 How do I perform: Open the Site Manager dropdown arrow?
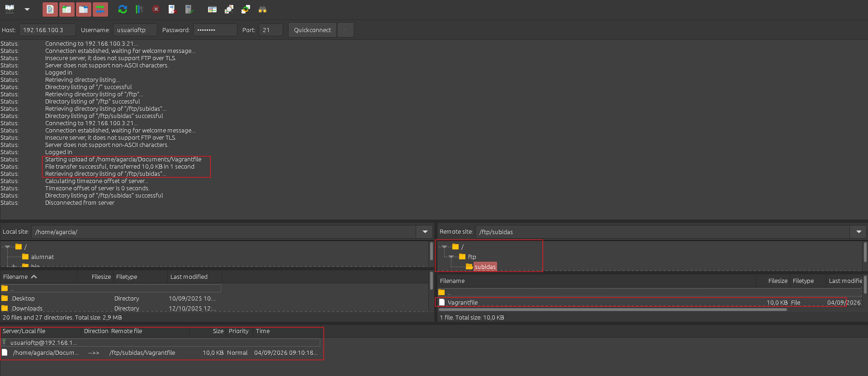coord(27,9)
